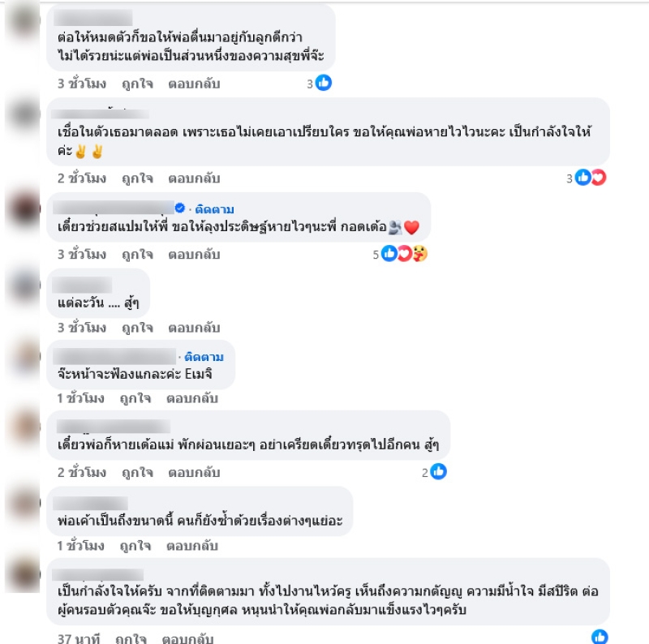
Task: Click the verified badge next to the blurred name
Action: (x=179, y=208)
